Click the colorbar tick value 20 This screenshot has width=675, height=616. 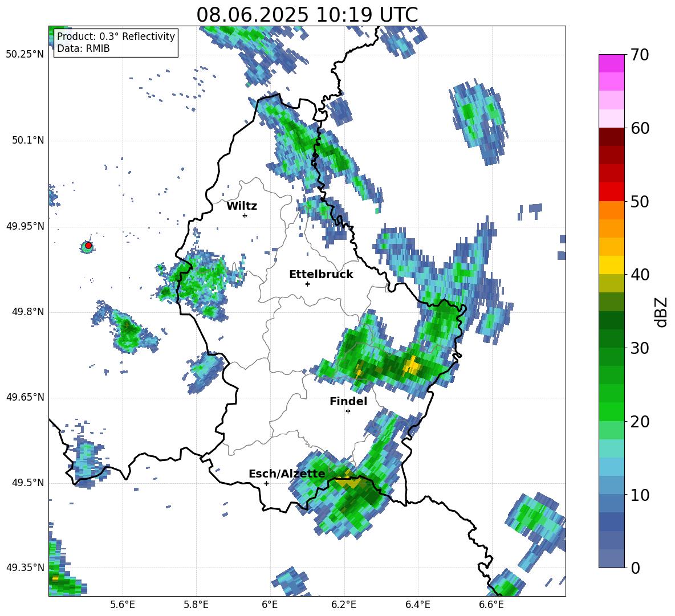[x=640, y=422]
